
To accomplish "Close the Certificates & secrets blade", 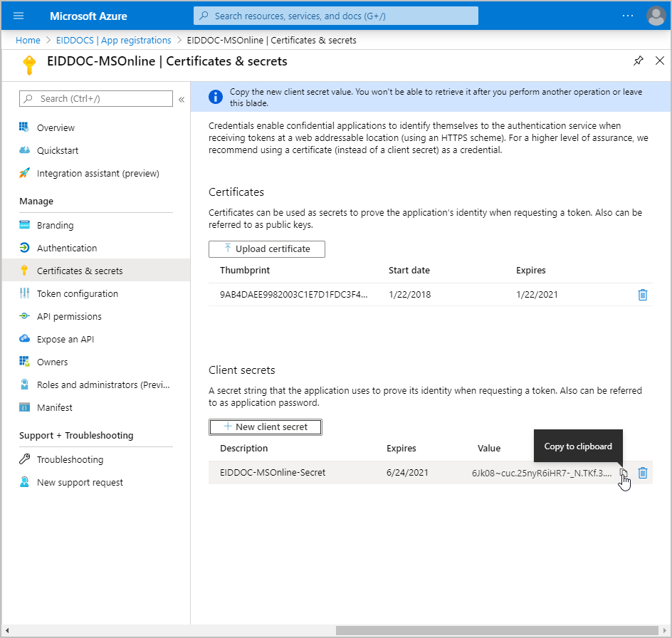I will tap(659, 61).
